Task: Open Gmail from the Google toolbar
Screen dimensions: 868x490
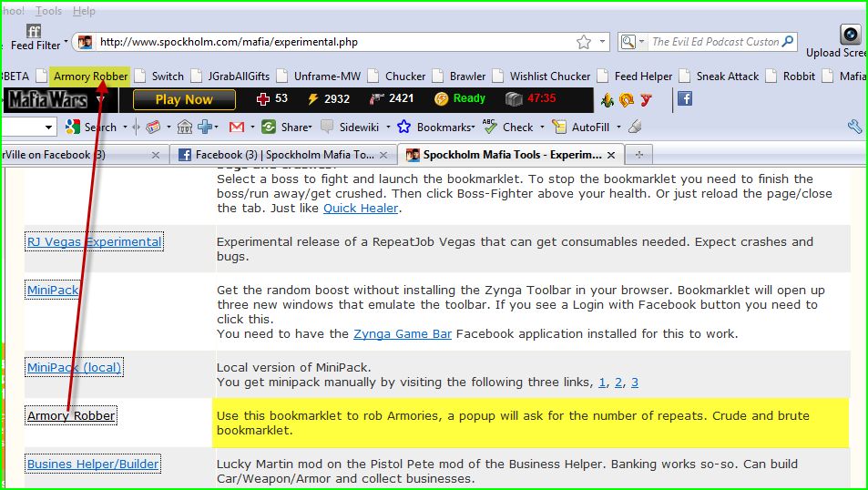Action: 237,128
